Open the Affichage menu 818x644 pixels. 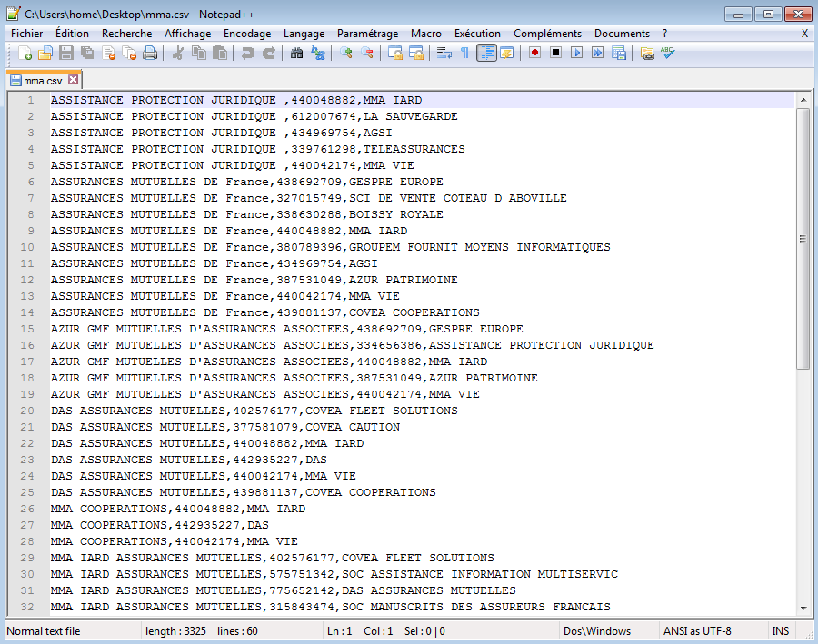pyautogui.click(x=188, y=34)
